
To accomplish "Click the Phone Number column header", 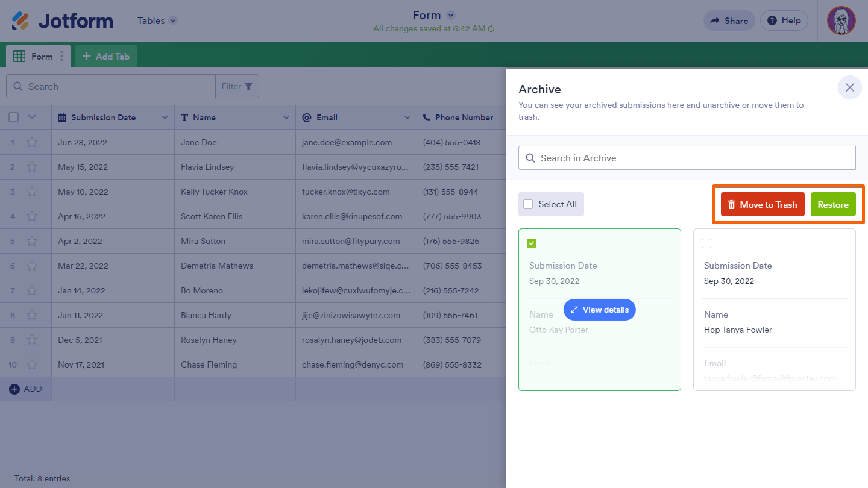I will [461, 117].
